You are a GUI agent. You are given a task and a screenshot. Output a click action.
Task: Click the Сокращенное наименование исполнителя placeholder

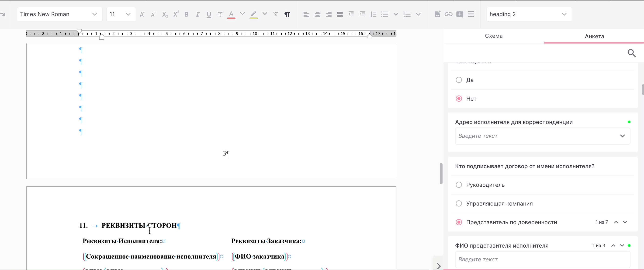[x=151, y=256]
